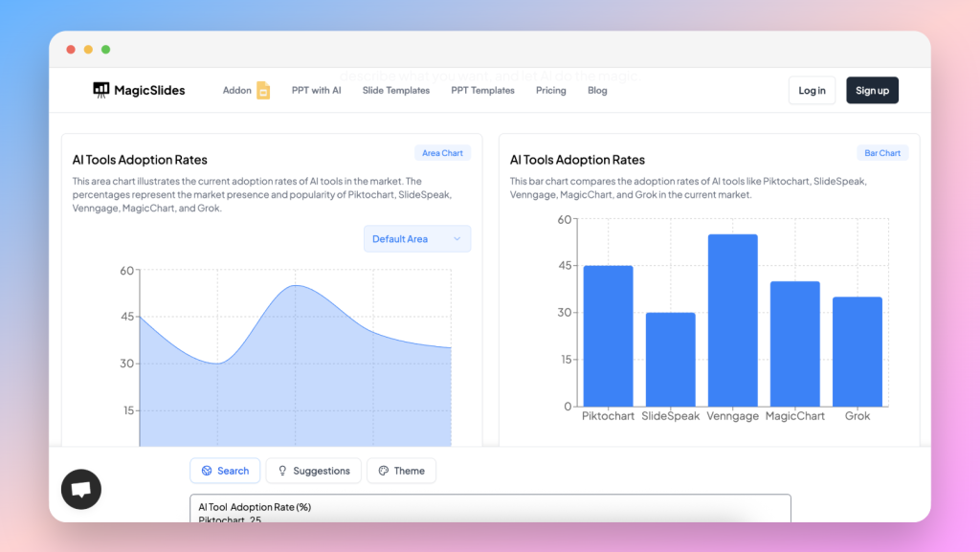This screenshot has height=552, width=980.
Task: Click the Default Area chevron arrow
Action: (x=457, y=238)
